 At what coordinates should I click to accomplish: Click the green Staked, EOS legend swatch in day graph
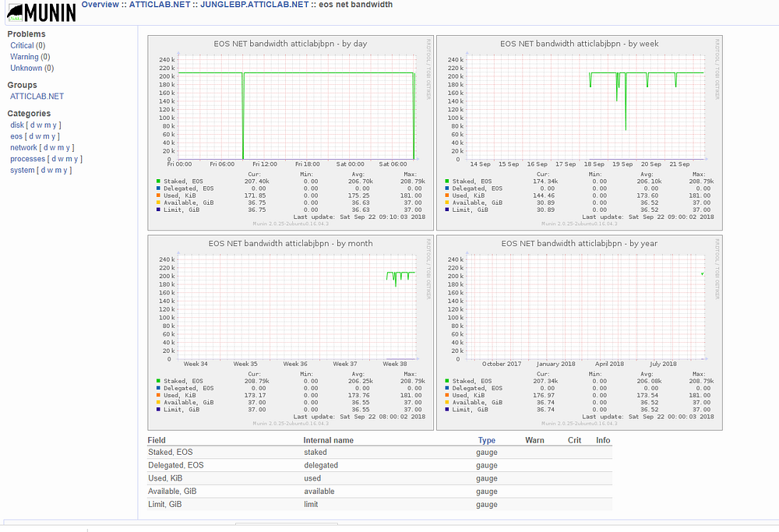pyautogui.click(x=158, y=181)
